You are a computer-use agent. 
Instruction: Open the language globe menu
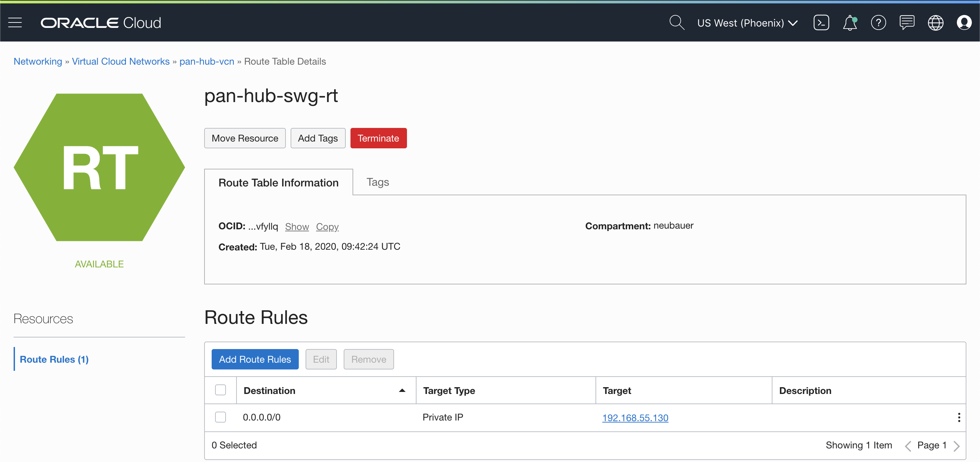935,23
